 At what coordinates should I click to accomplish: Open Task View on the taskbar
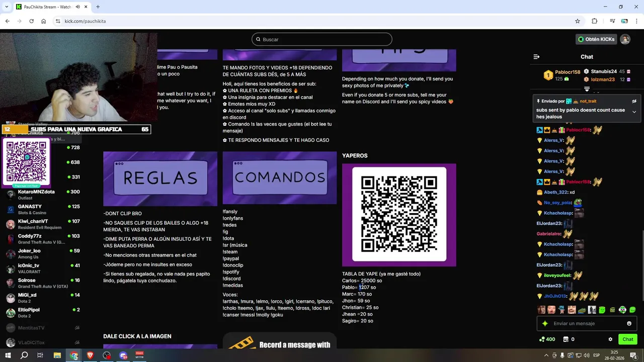coord(40,355)
